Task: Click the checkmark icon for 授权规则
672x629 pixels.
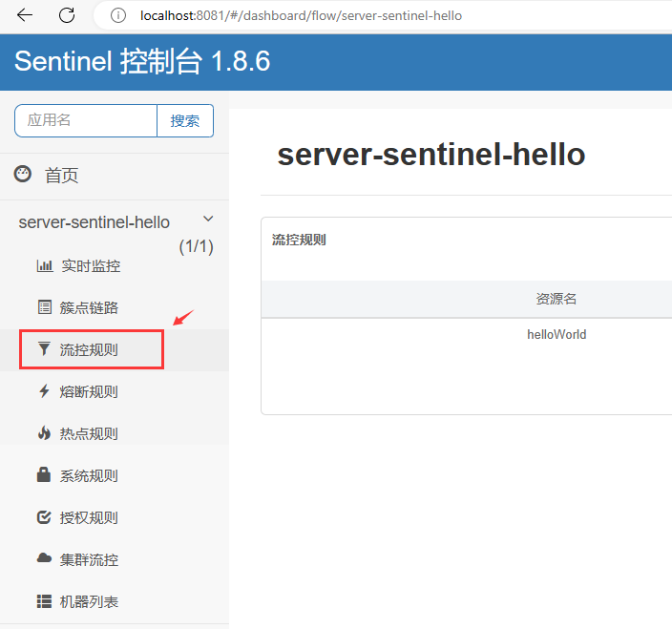Action: (x=44, y=516)
